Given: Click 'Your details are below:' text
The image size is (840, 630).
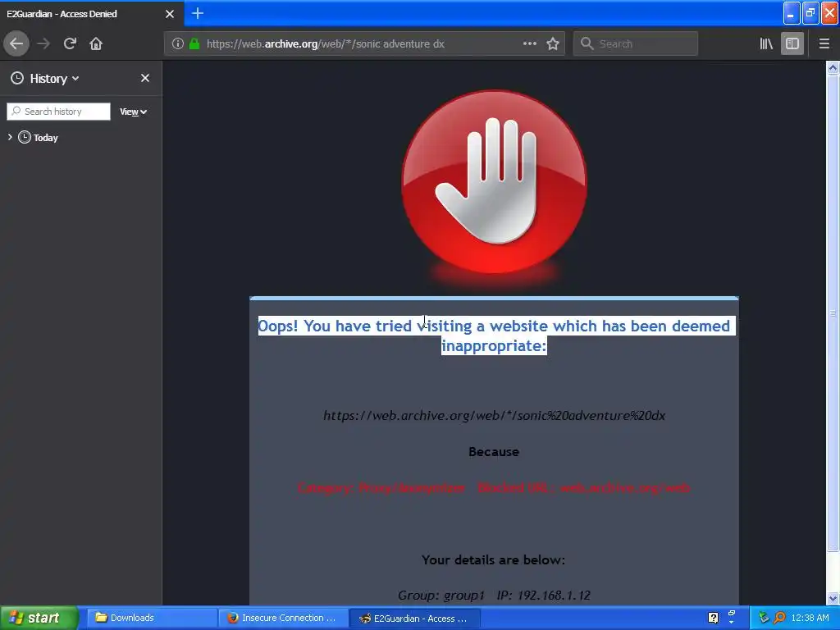Looking at the screenshot, I should coord(493,559).
